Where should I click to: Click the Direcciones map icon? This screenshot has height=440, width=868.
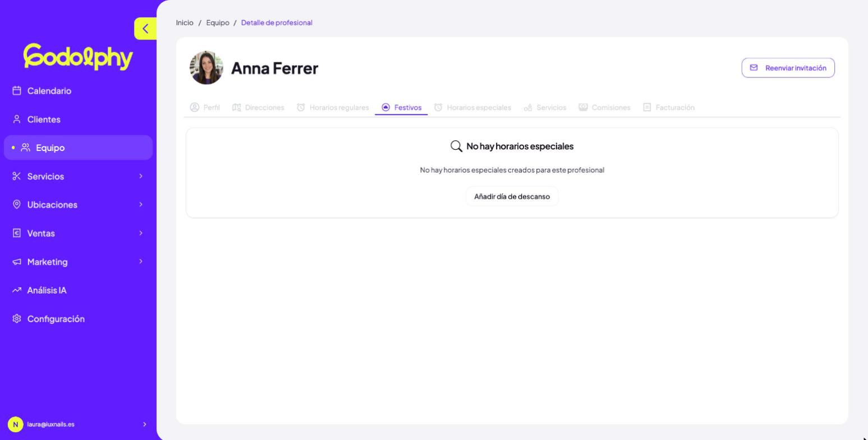pyautogui.click(x=236, y=107)
